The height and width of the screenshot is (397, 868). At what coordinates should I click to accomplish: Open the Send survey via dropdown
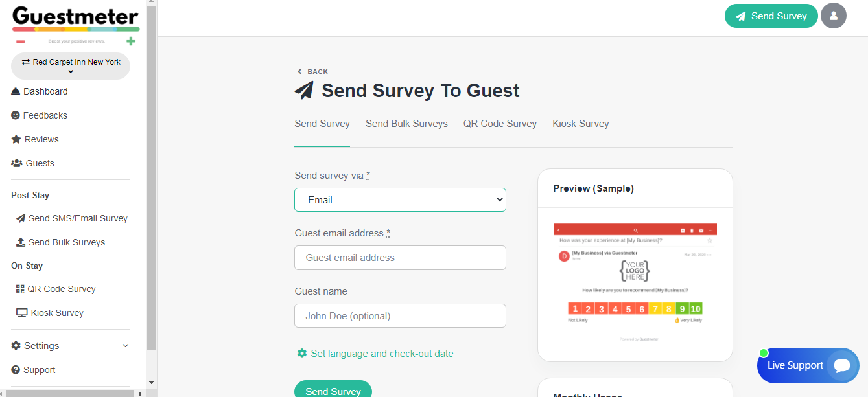(400, 200)
